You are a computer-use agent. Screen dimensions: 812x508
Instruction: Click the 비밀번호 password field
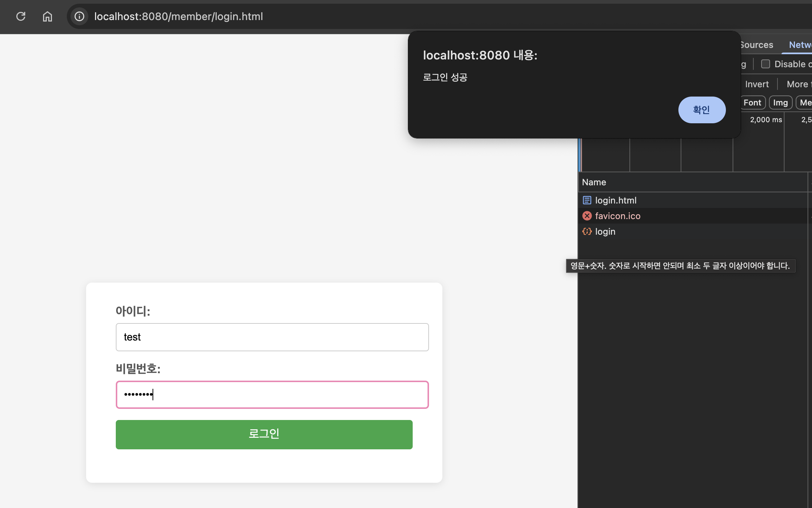click(272, 394)
